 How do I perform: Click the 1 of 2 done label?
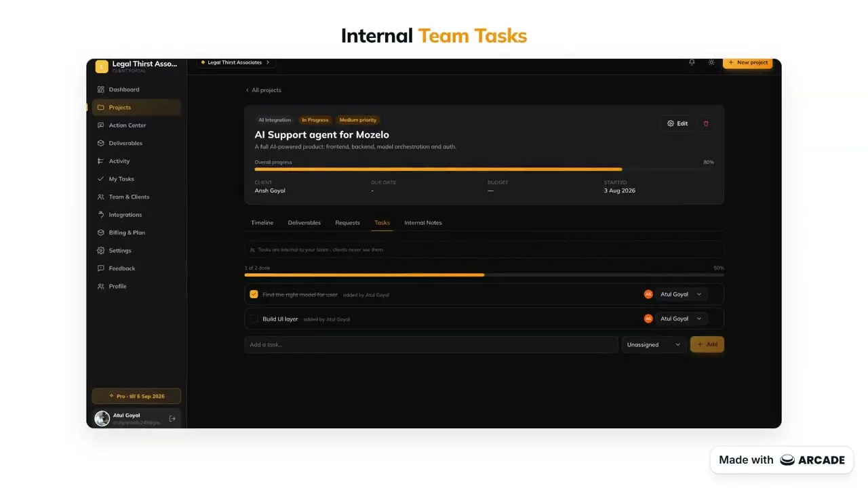pyautogui.click(x=258, y=268)
